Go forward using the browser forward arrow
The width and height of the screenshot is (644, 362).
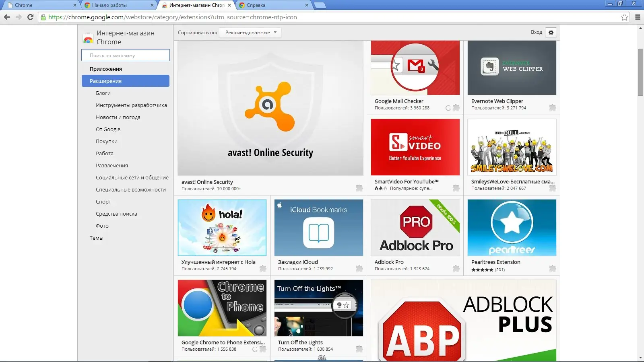point(19,17)
